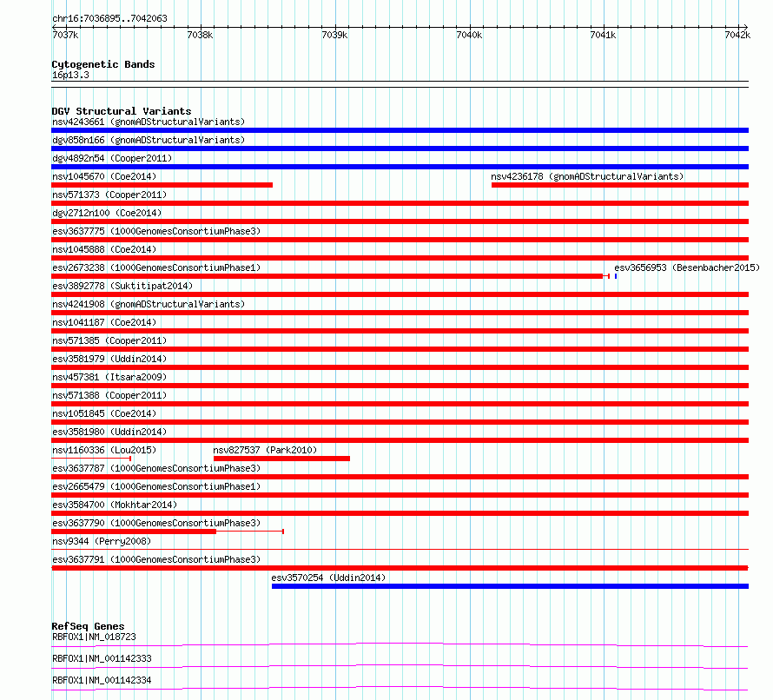Screen dimensions: 773x700
Task: Select nsv571385 Cooper2011 label
Action: coord(109,340)
